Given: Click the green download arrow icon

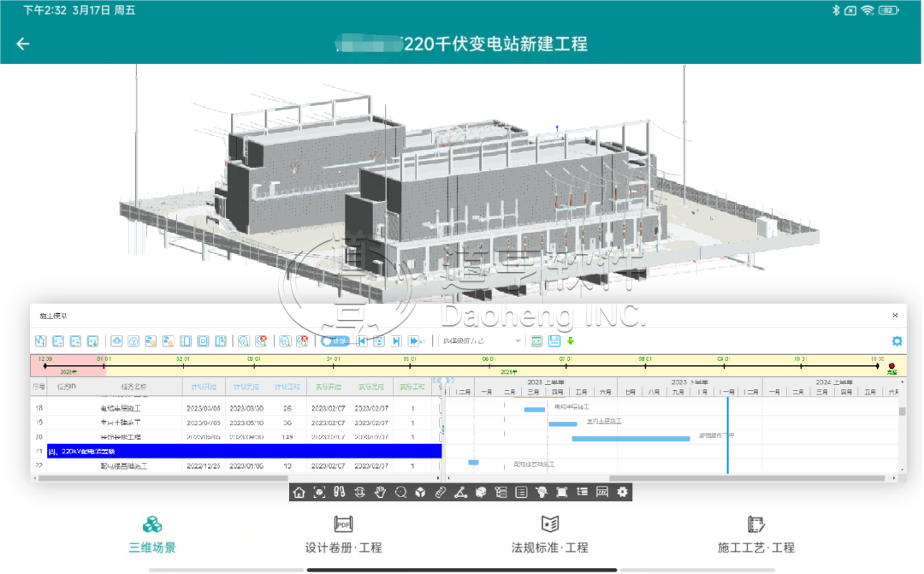Looking at the screenshot, I should click(571, 340).
